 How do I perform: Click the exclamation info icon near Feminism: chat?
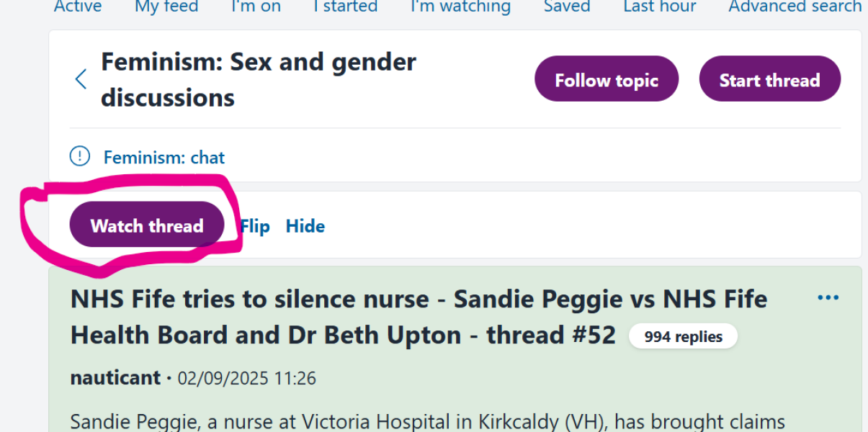[x=80, y=156]
